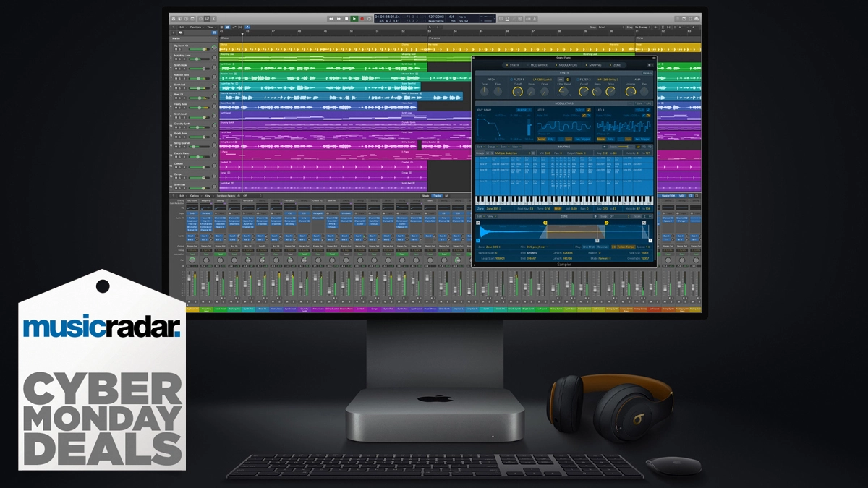Click the Rewind transport button
868x488 pixels.
click(x=331, y=18)
